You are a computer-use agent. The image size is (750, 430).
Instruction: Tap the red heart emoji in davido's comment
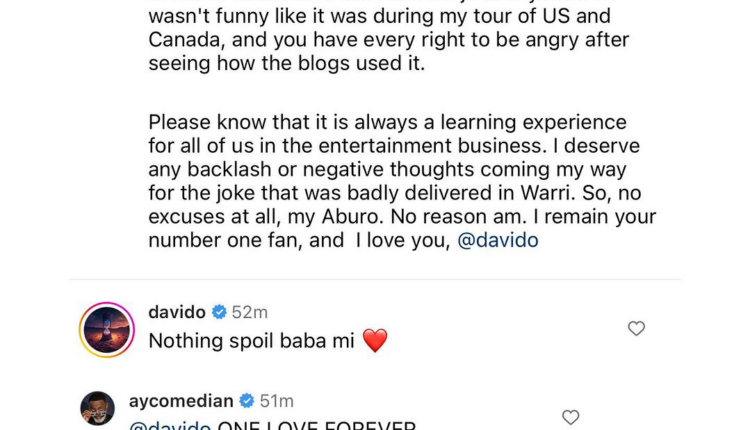(x=375, y=341)
